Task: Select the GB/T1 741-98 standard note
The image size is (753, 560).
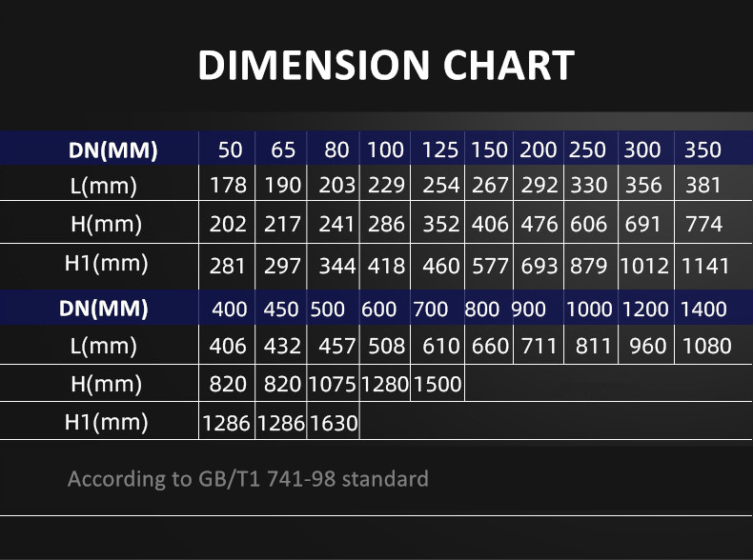Action: pos(248,479)
